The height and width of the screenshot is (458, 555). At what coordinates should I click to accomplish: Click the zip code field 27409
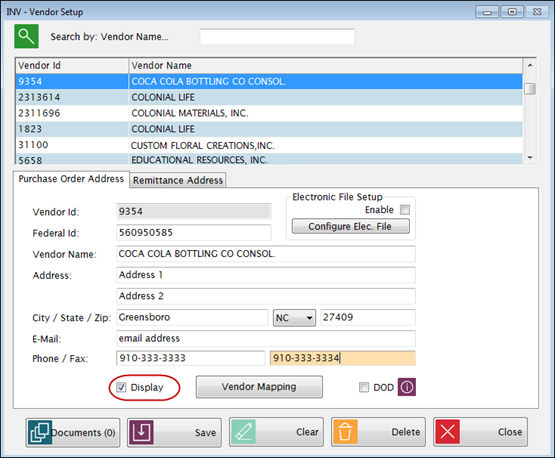368,317
